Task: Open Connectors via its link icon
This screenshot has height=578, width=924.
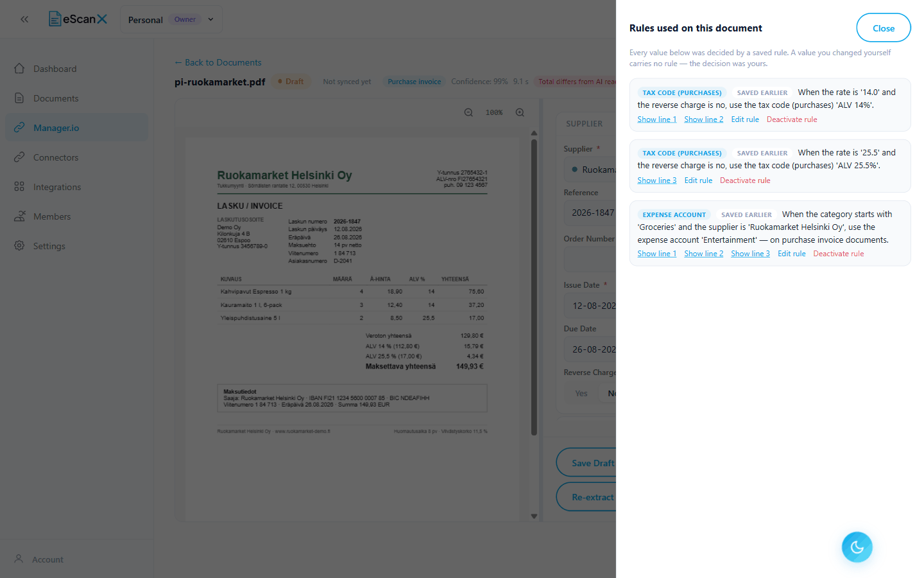Action: [19, 157]
